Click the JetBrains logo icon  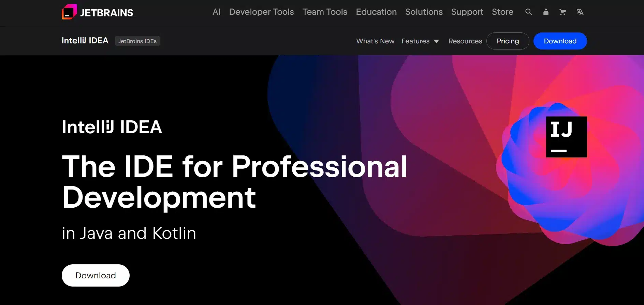pyautogui.click(x=69, y=12)
